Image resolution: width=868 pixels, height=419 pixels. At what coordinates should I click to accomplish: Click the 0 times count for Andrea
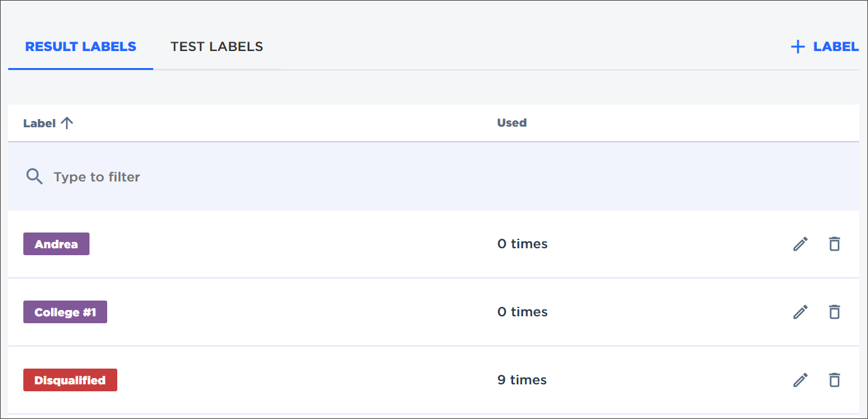523,244
